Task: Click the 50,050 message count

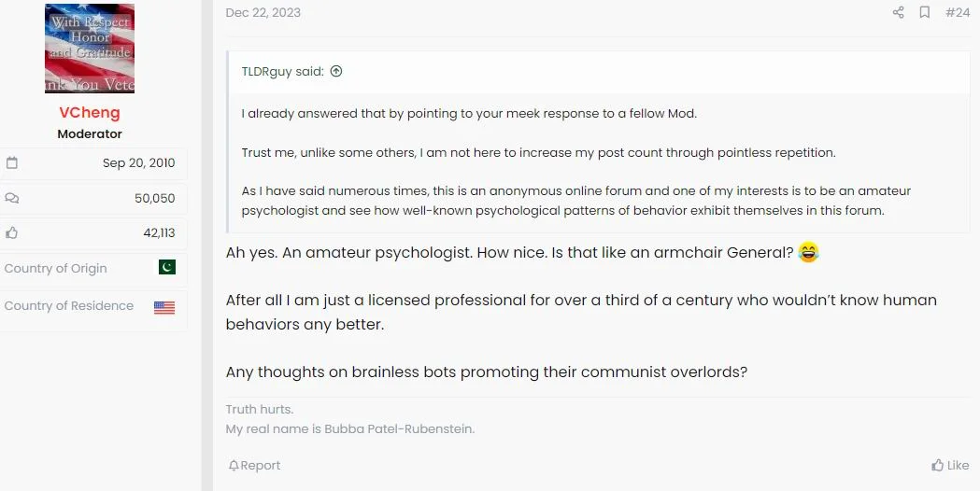Action: (154, 198)
